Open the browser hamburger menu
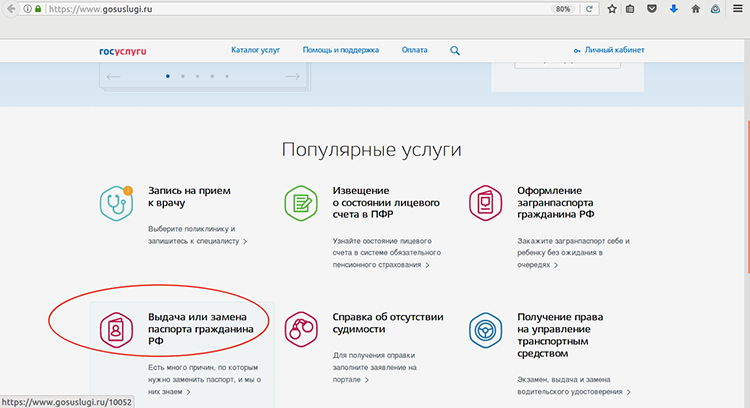 (739, 9)
